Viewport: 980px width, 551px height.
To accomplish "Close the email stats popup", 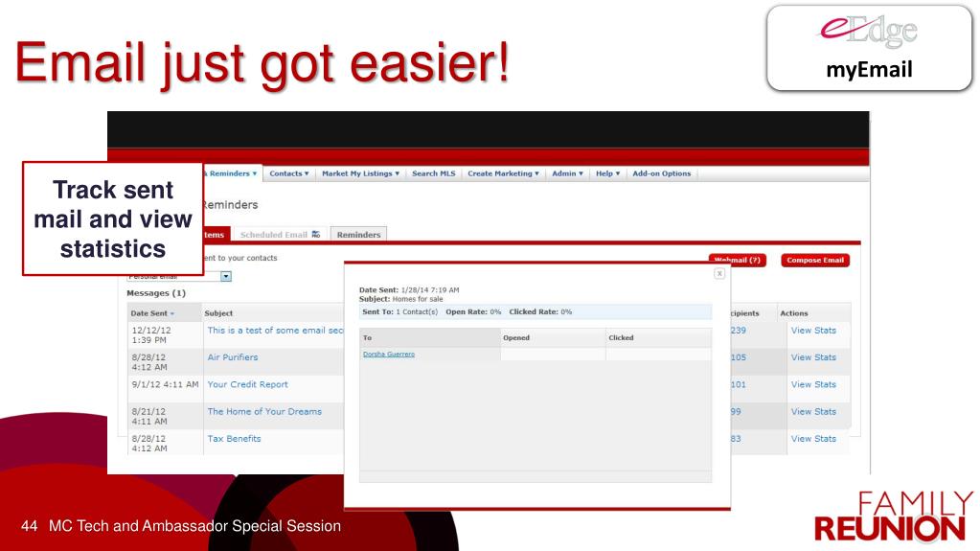I will (x=719, y=273).
